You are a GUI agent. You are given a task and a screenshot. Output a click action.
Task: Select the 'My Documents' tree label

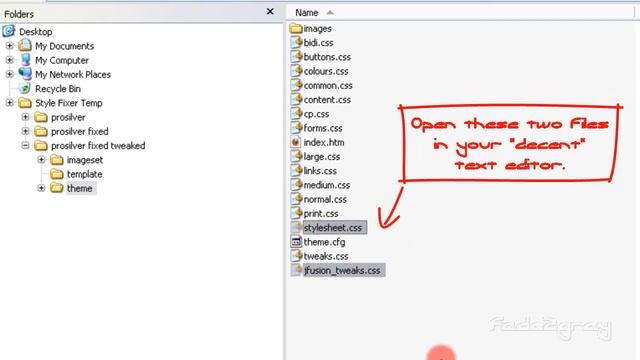pyautogui.click(x=64, y=46)
